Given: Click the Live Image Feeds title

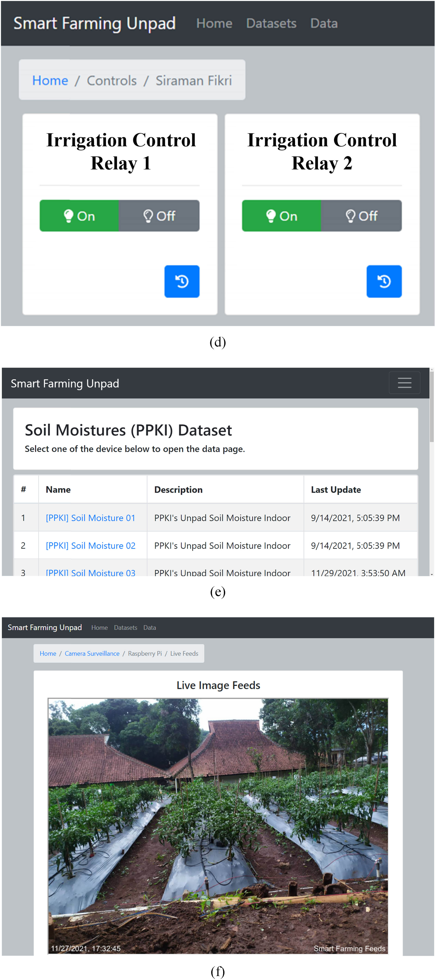Looking at the screenshot, I should point(218,685).
